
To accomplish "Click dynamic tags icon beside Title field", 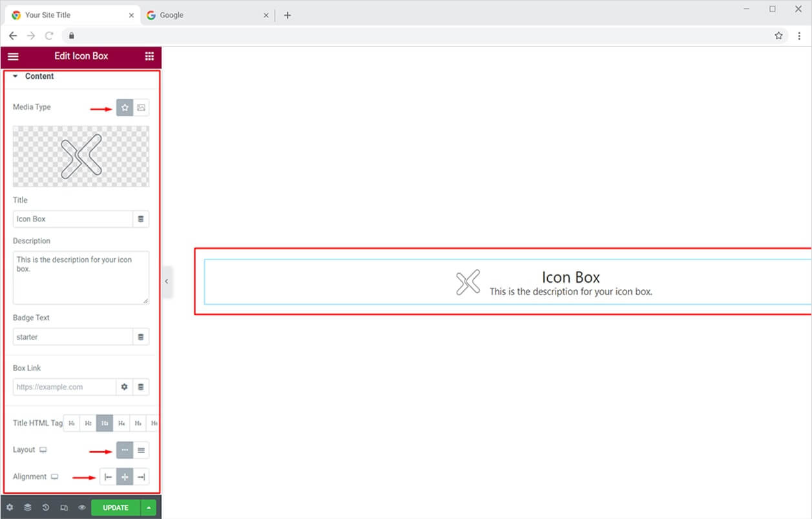I will [x=141, y=219].
